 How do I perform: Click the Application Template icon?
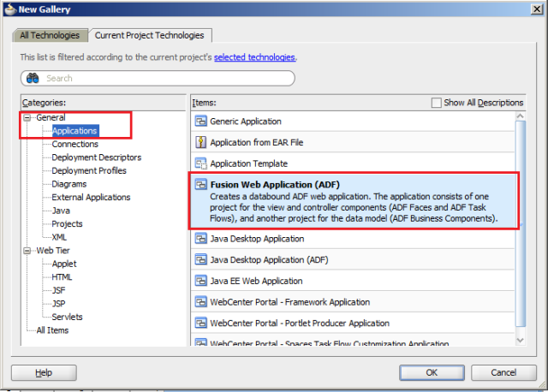pos(201,163)
